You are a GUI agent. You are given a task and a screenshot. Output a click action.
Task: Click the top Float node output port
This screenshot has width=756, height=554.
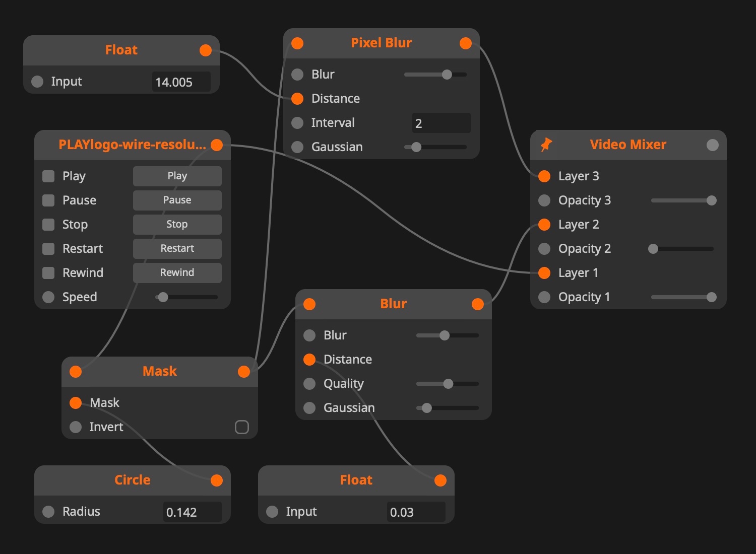click(x=206, y=50)
